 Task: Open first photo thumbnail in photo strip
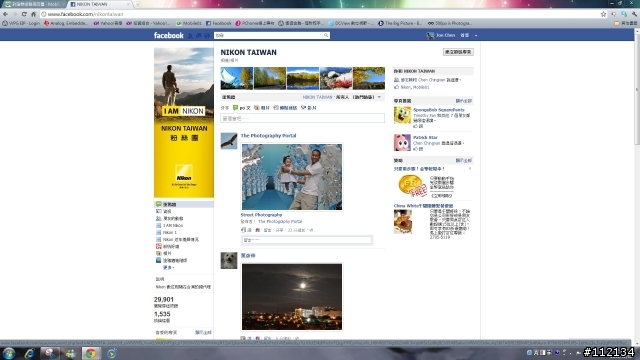(x=237, y=78)
